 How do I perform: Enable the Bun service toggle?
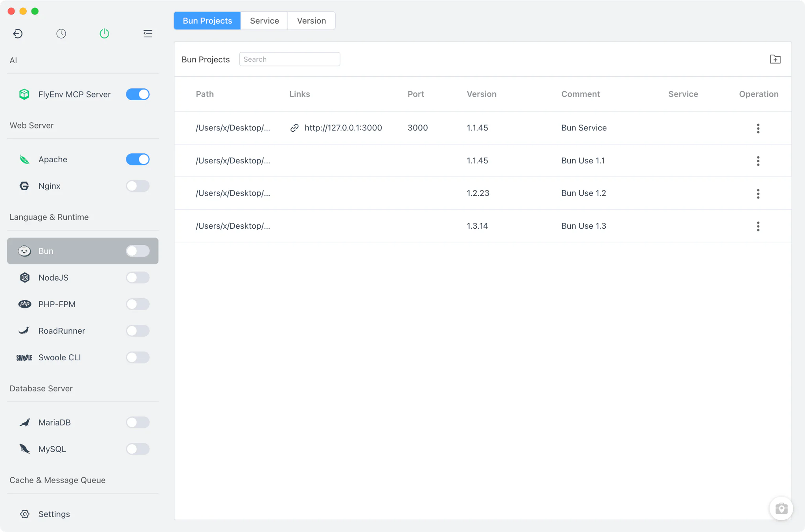138,251
